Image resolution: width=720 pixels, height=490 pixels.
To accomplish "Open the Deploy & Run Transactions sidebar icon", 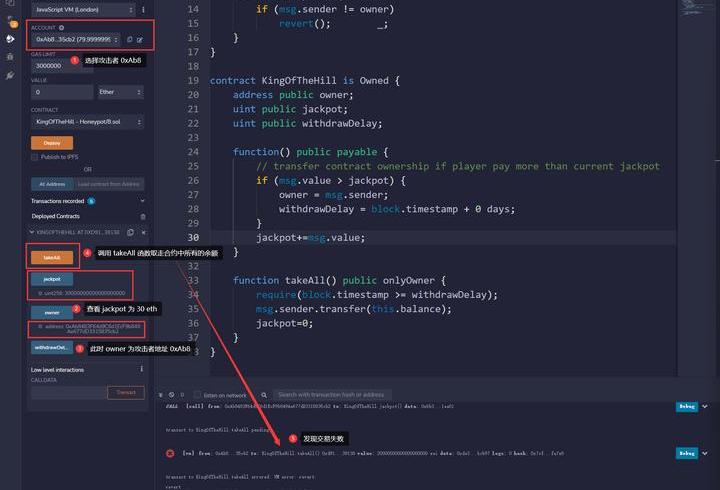I will [x=11, y=38].
